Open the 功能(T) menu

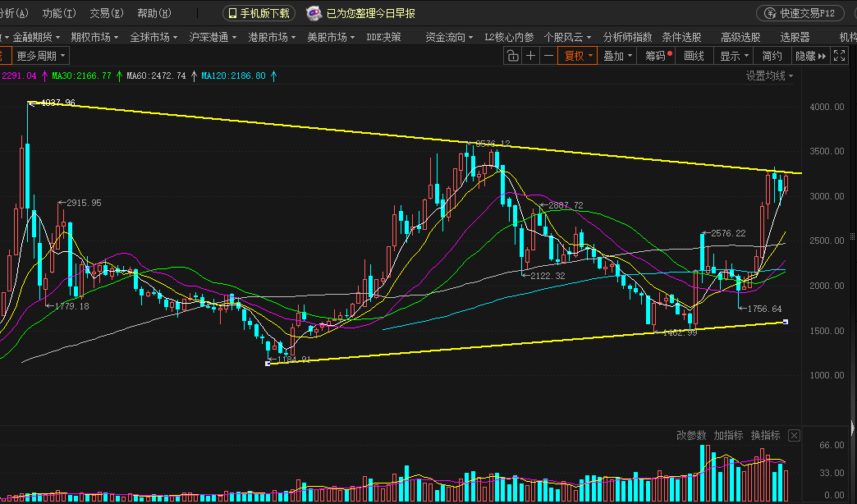click(x=59, y=13)
